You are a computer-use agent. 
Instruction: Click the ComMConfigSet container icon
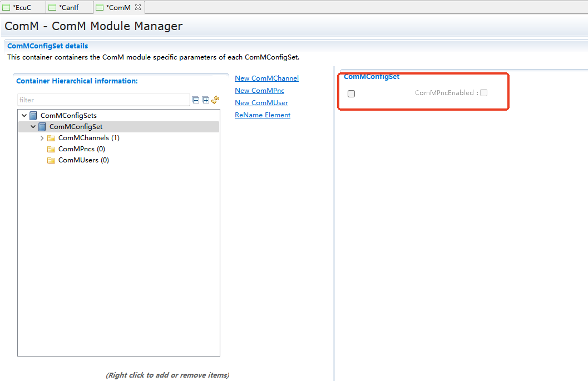click(42, 127)
